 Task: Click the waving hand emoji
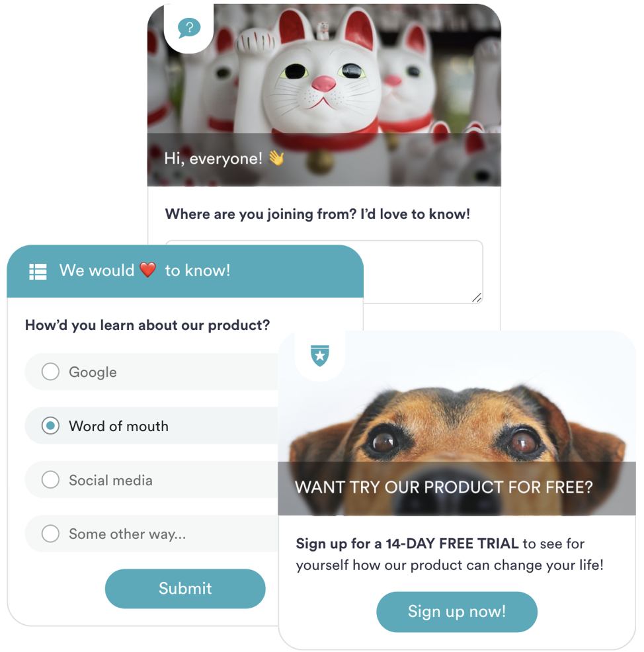coord(276,158)
